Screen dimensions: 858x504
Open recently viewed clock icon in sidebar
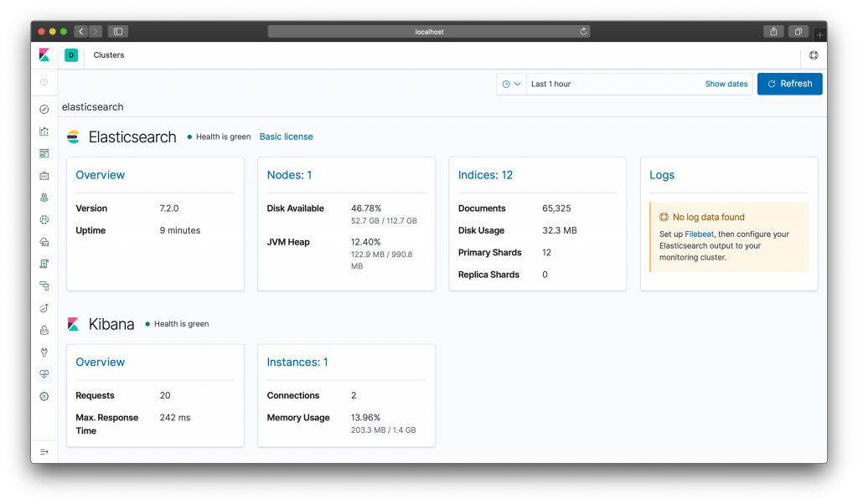click(x=44, y=82)
